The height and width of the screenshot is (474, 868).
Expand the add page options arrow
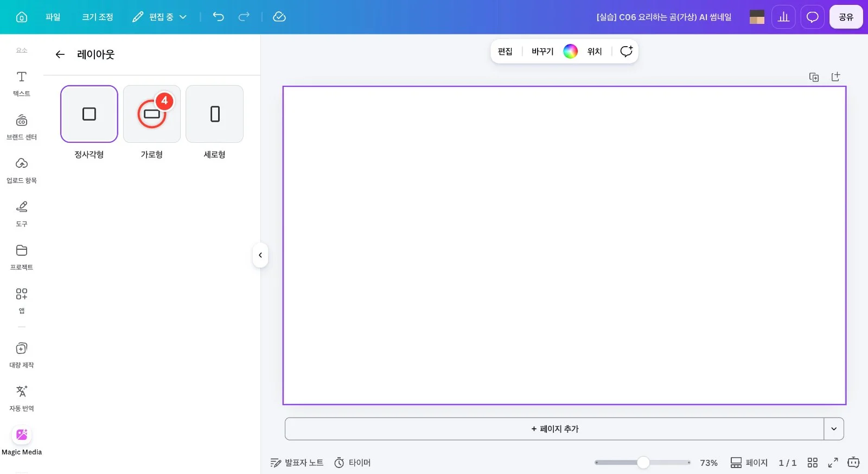[x=834, y=429]
